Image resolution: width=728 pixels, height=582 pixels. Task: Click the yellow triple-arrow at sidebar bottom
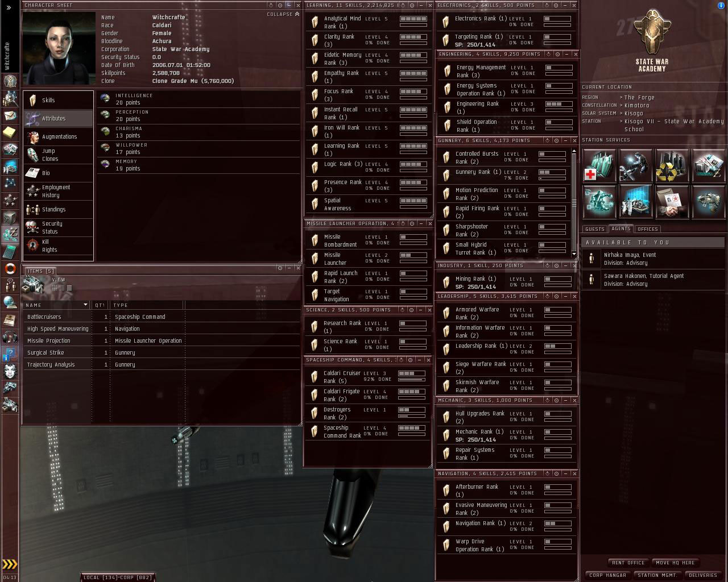[x=10, y=564]
